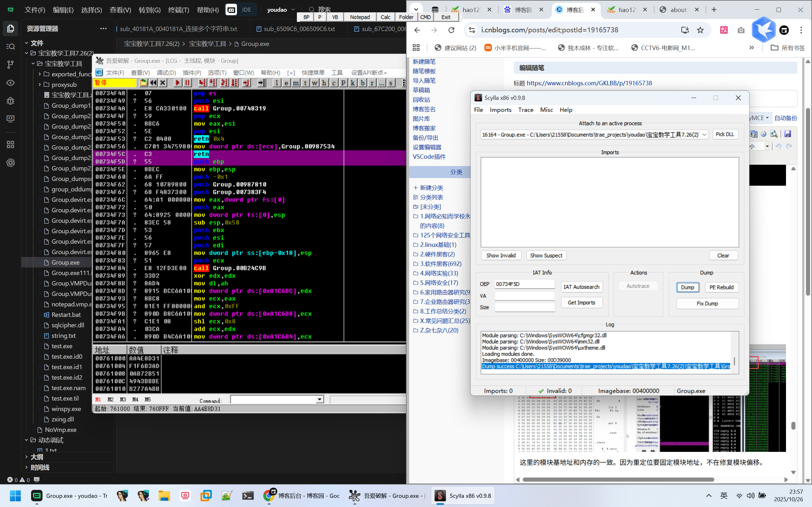The image size is (812, 507).
Task: Open Source Control icon in IDE sidebar
Action: click(10, 64)
